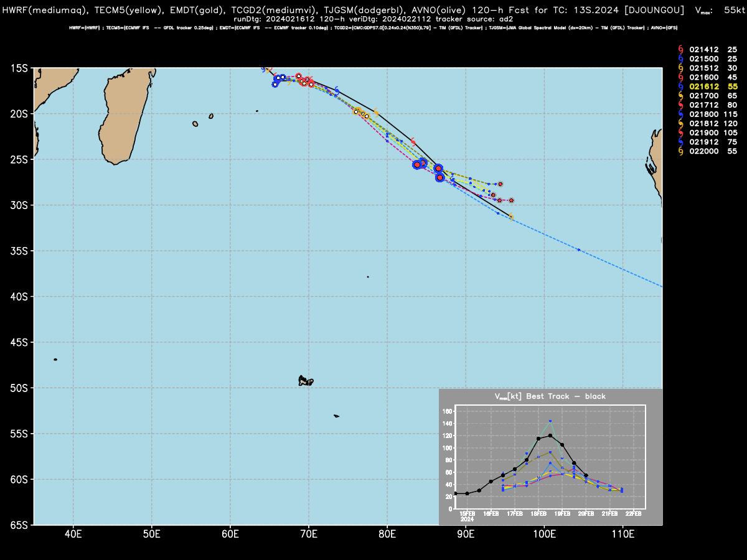Click the 80E longitude axis label
Viewport: 747px width, 560px height.
[387, 534]
